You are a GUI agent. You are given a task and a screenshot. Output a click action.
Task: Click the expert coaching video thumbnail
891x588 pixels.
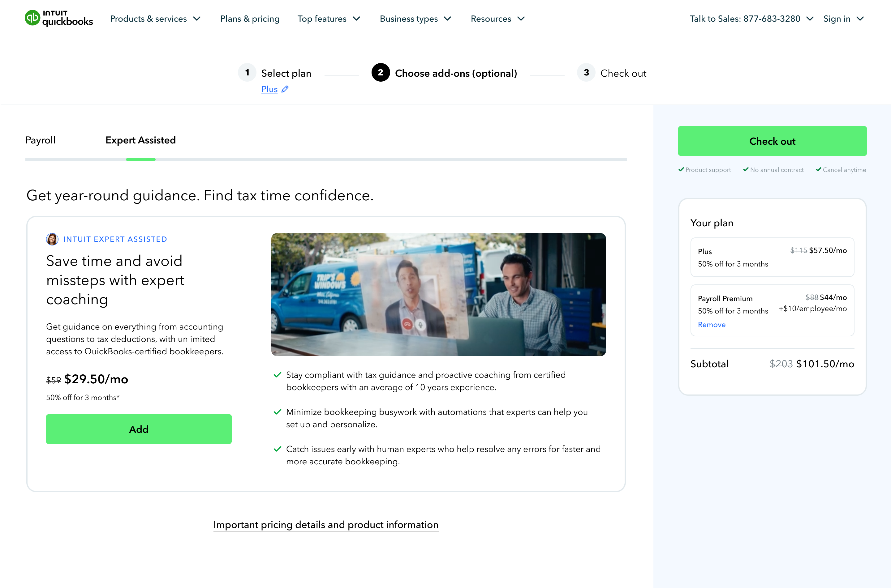coord(439,294)
